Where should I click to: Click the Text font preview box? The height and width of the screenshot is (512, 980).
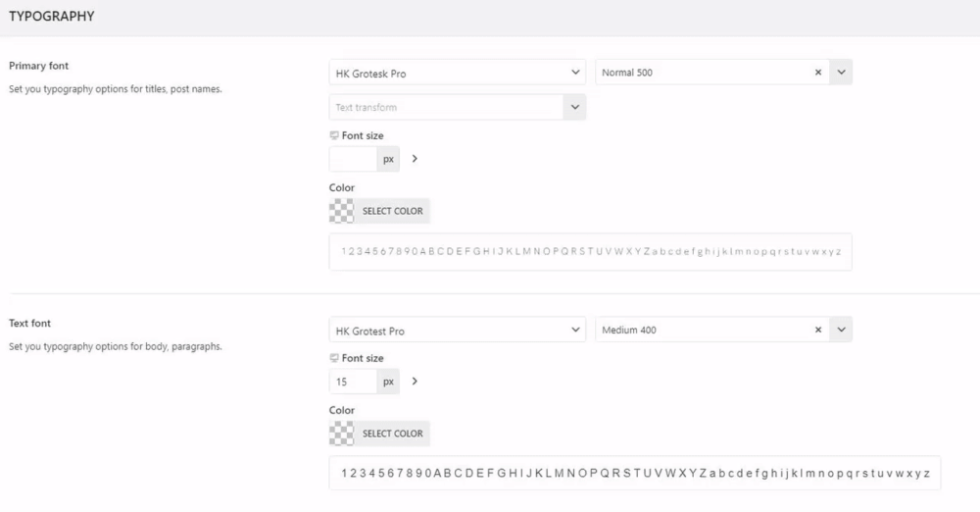point(634,473)
